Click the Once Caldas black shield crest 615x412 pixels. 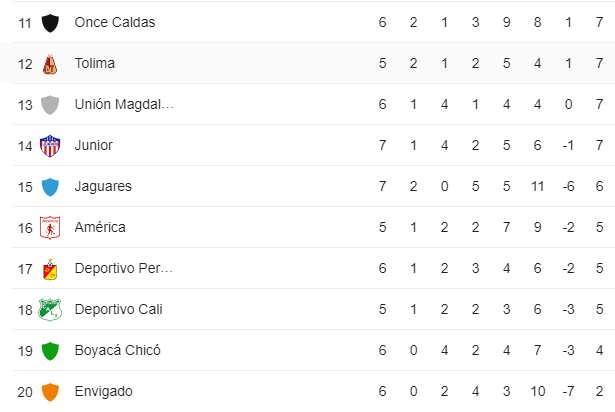point(50,23)
